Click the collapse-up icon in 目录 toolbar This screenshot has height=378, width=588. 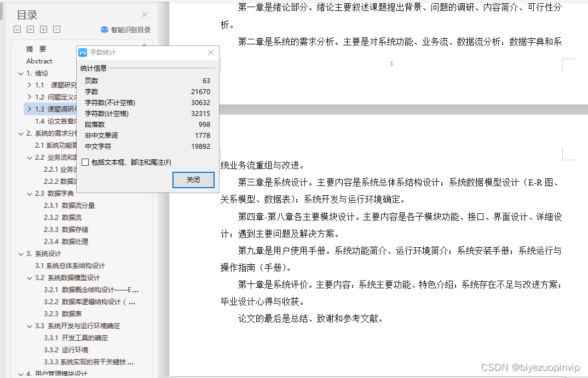(x=30, y=29)
